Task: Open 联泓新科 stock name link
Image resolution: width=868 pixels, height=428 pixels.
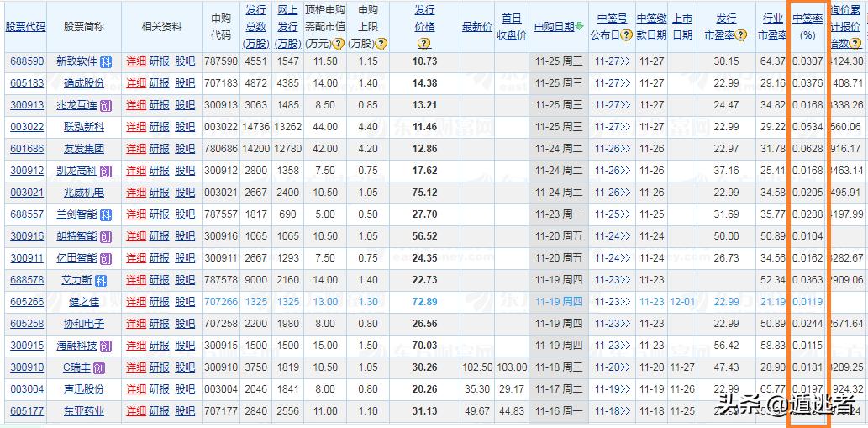Action: coord(83,127)
